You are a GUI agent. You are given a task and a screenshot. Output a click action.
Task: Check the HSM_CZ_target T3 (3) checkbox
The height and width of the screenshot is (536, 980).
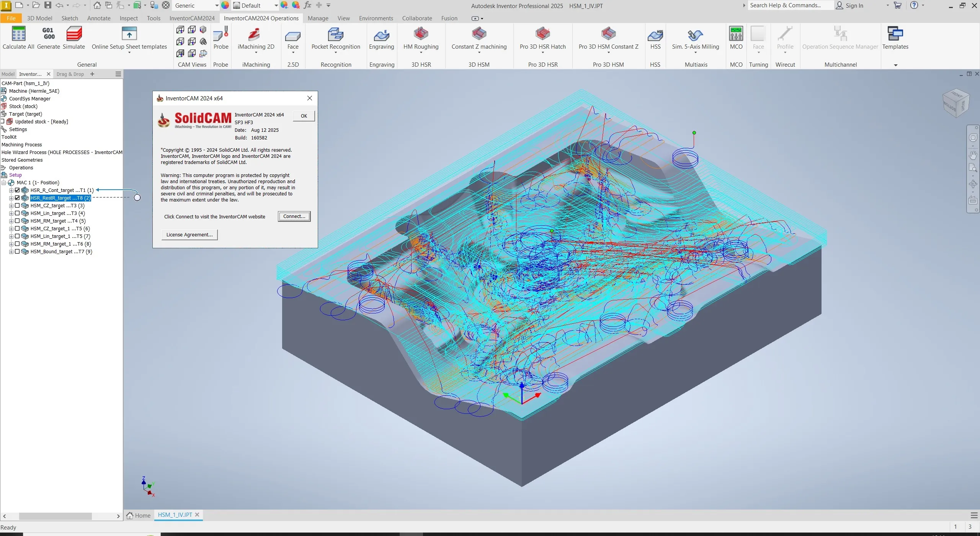(17, 205)
